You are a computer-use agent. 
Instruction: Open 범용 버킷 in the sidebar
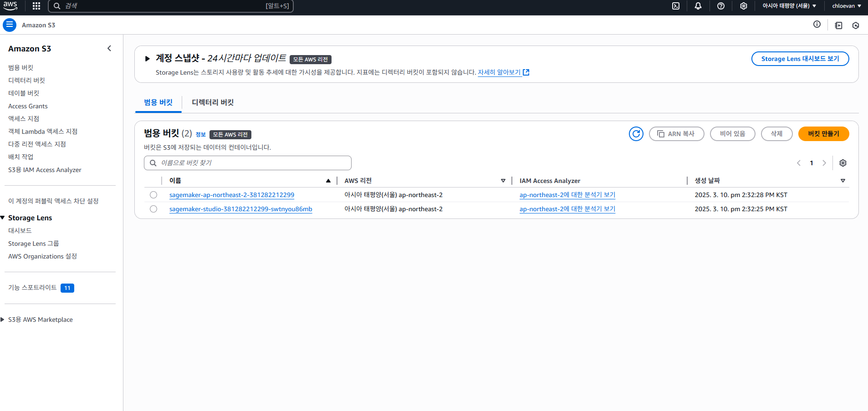coord(20,67)
